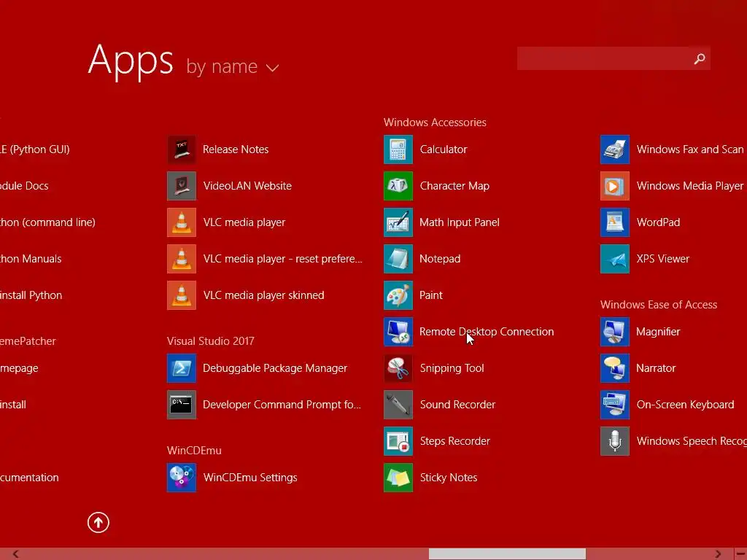Launch Sound Recorder microphone icon

pyautogui.click(x=398, y=405)
